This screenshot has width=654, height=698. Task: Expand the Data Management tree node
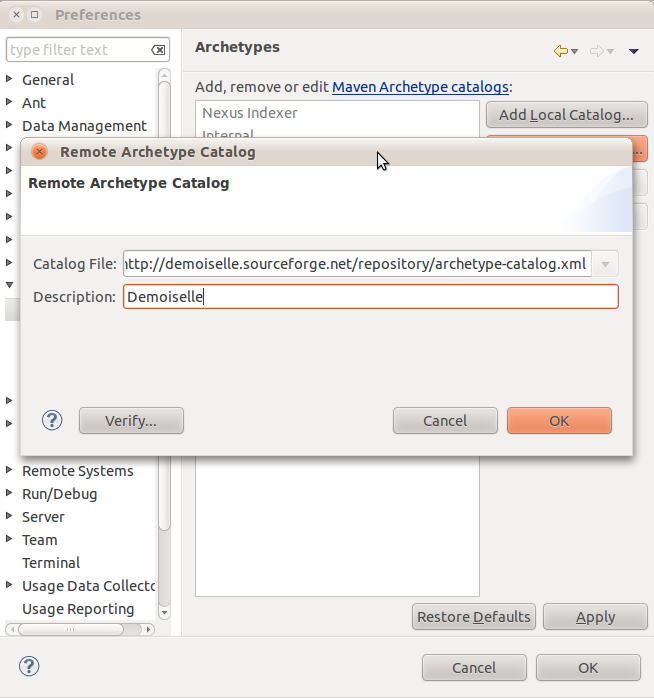(10, 126)
